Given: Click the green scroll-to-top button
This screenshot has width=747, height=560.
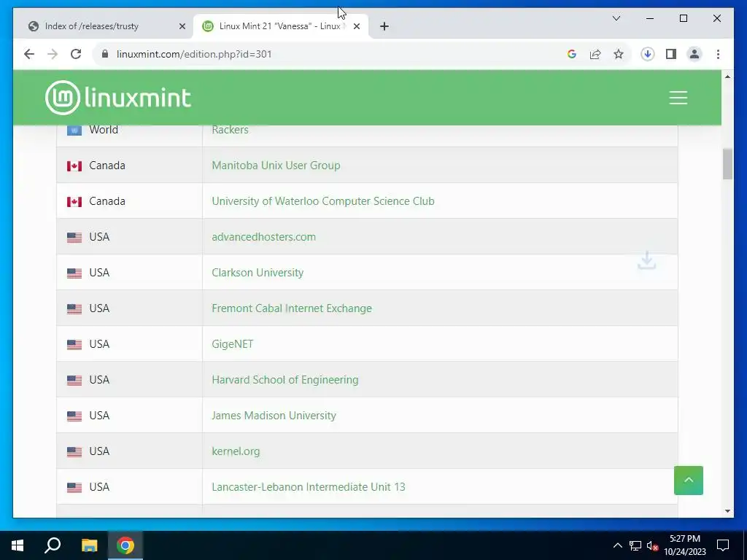Looking at the screenshot, I should (x=689, y=480).
